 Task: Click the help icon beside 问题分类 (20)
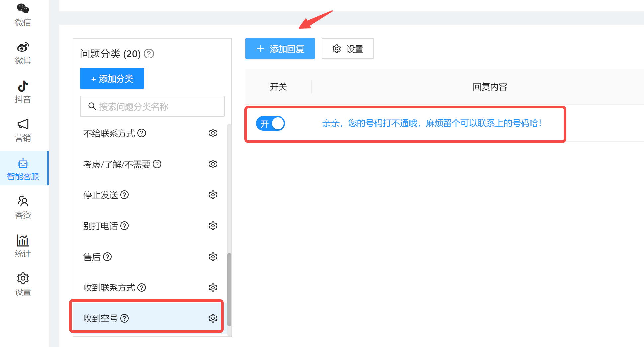coord(149,54)
